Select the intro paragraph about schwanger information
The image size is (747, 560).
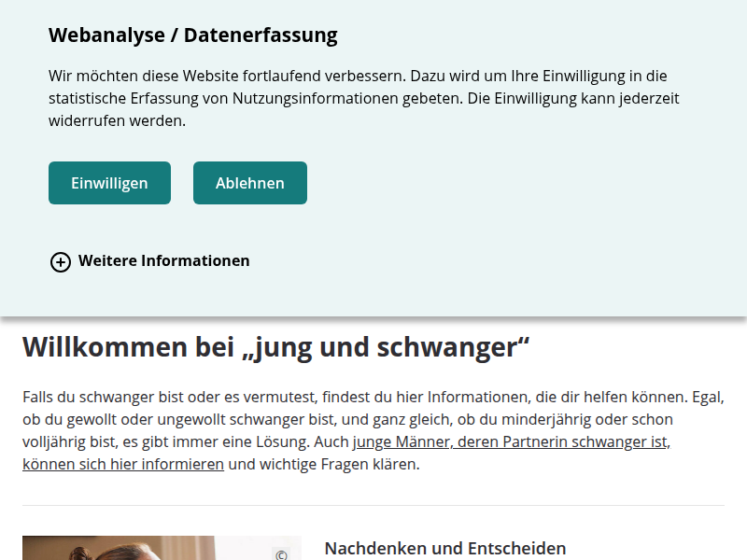(373, 429)
